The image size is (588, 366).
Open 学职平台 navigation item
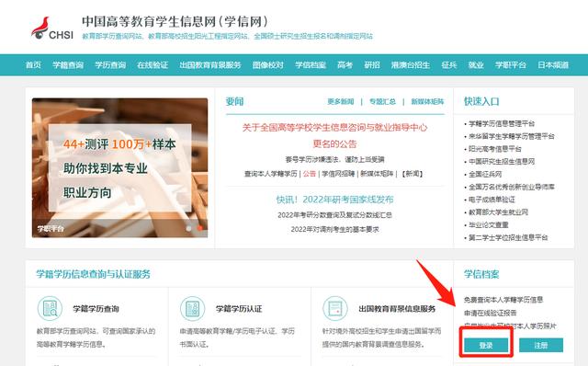coord(511,65)
